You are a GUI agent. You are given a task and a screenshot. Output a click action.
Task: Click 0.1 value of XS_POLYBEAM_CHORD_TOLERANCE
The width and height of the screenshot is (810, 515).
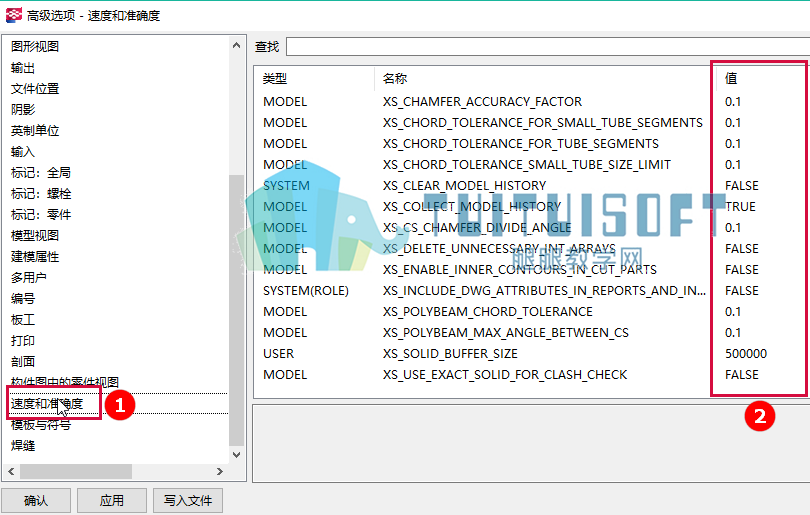(733, 312)
